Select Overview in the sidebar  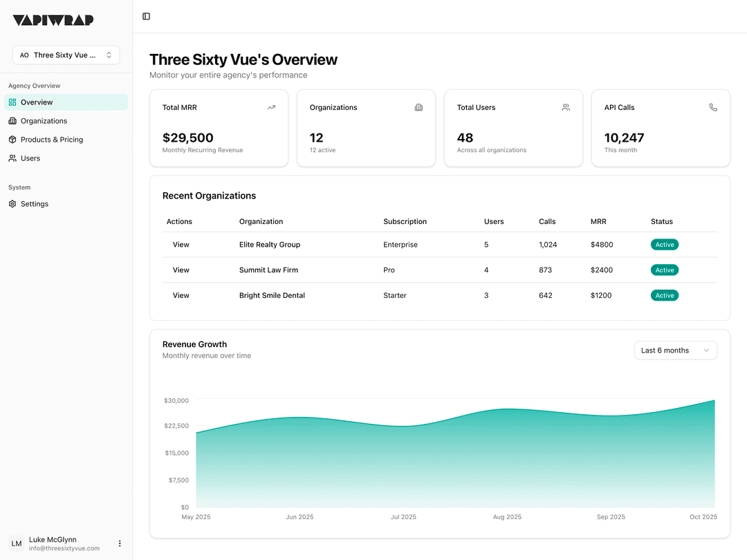click(x=37, y=102)
